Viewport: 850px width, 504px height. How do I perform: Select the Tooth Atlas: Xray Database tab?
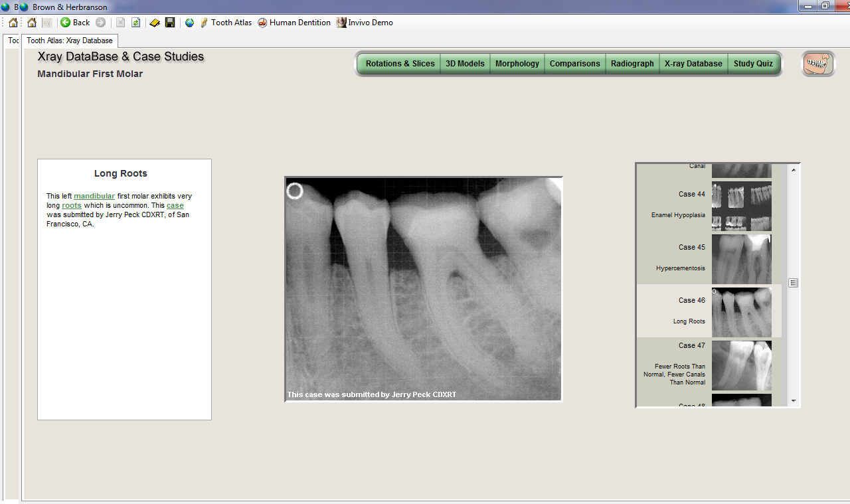70,41
